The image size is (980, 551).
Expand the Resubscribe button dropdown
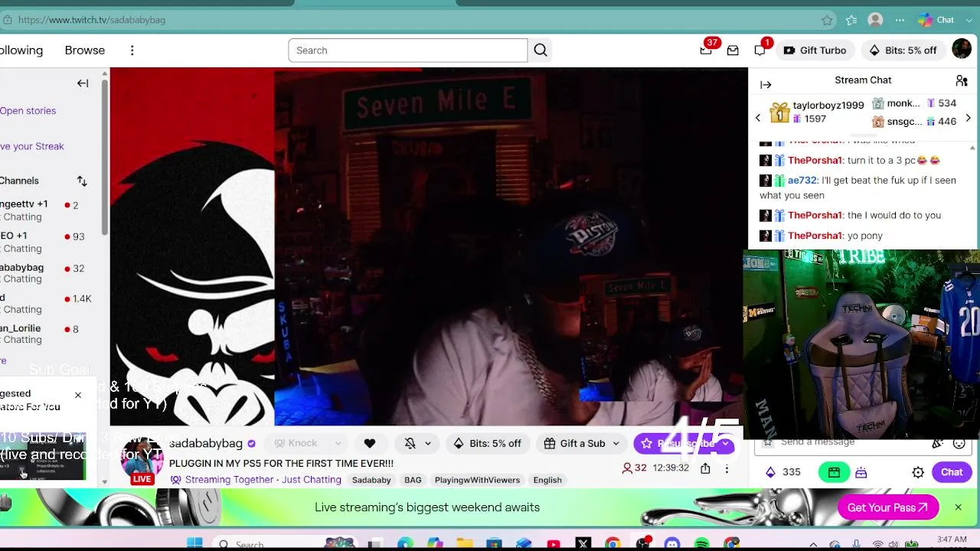tap(725, 444)
